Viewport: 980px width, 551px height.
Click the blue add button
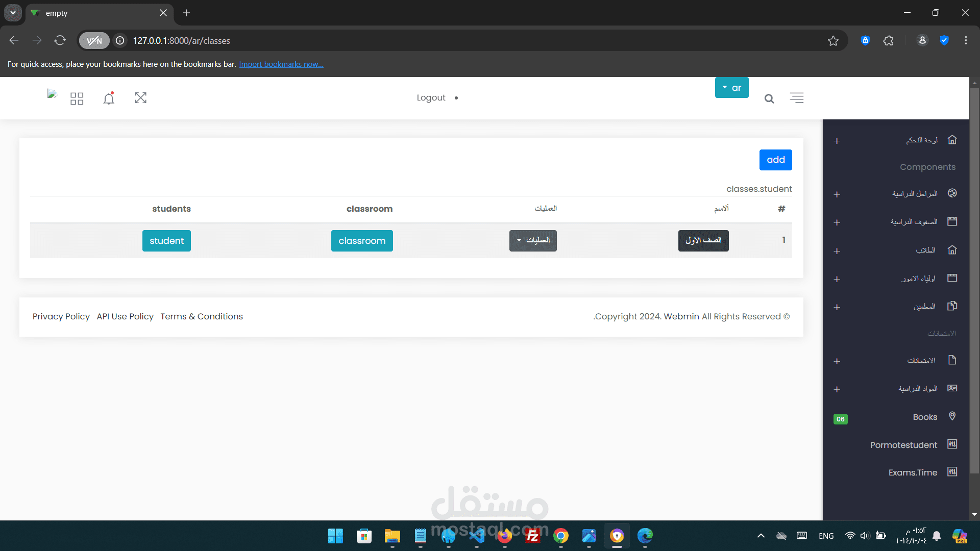(x=775, y=160)
